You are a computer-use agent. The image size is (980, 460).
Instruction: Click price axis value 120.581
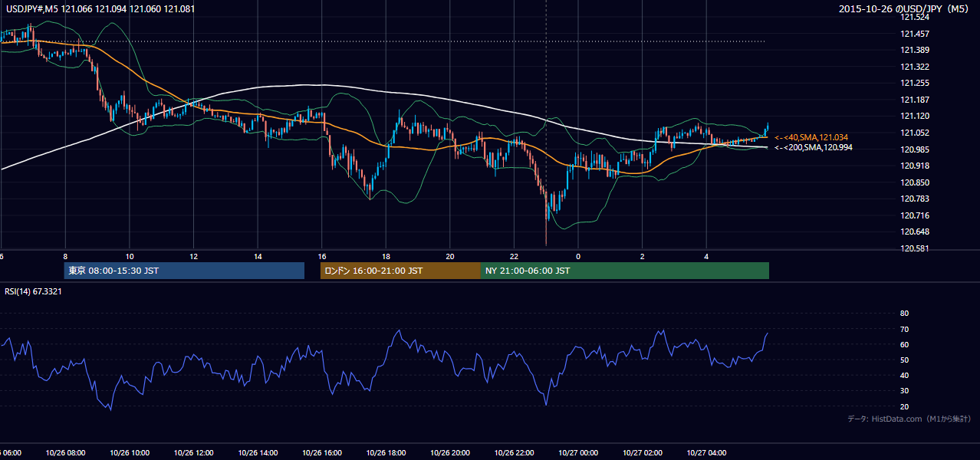[x=915, y=248]
